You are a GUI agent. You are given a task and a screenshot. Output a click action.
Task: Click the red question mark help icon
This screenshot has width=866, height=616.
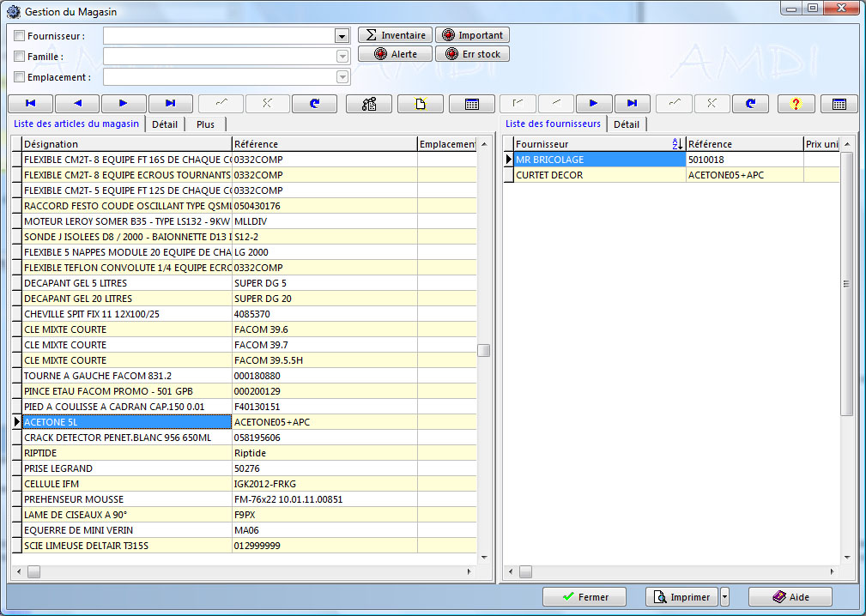pyautogui.click(x=796, y=104)
